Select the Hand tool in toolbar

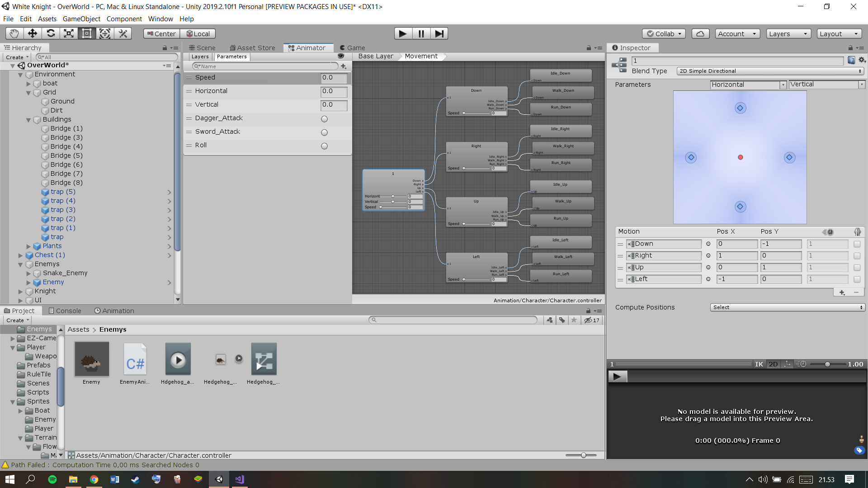coord(14,33)
